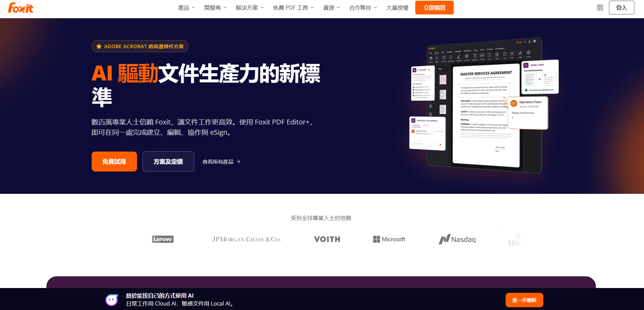The image size is (644, 310).
Task: Start with the 免費試用 button
Action: 114,162
